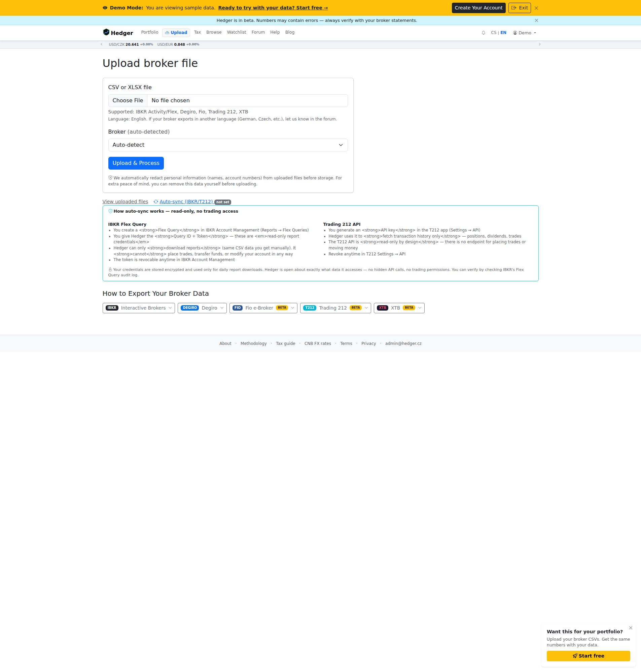Open the Tax page
Viewport: 641px width, 672px height.
[x=198, y=32]
